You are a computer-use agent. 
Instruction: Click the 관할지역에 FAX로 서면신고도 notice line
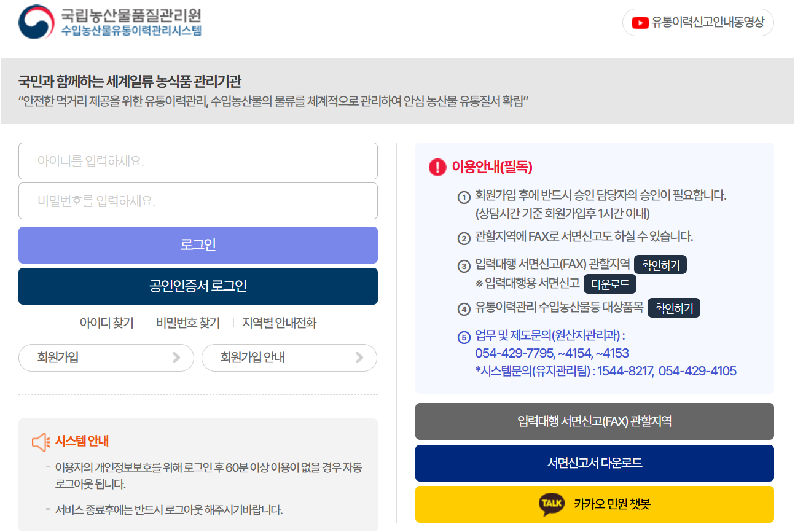(x=584, y=237)
